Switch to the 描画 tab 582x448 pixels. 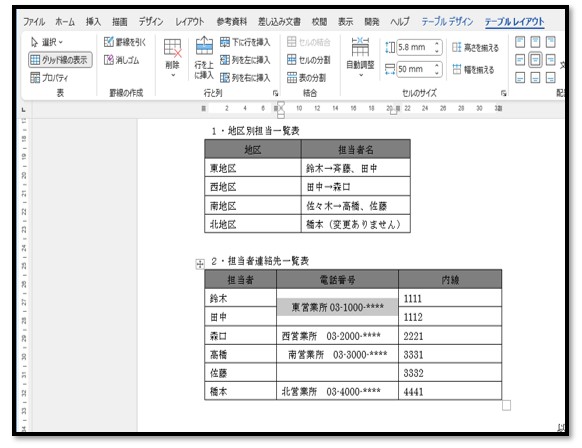[120, 22]
